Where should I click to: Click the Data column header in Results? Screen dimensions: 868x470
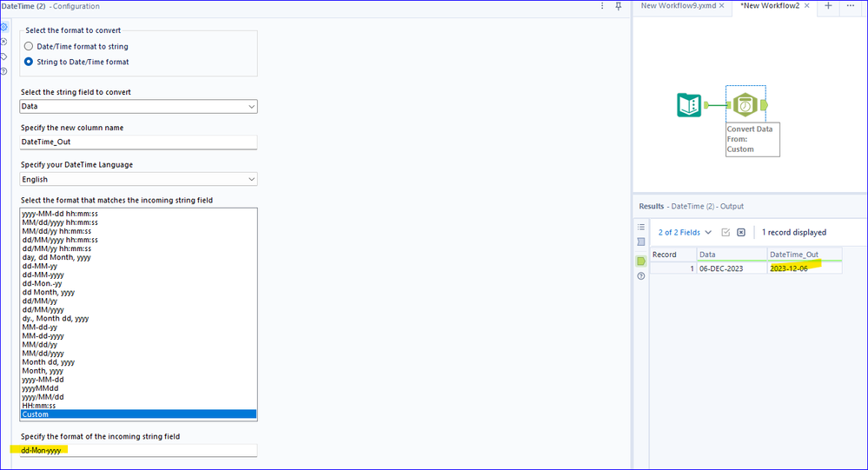pyautogui.click(x=732, y=255)
